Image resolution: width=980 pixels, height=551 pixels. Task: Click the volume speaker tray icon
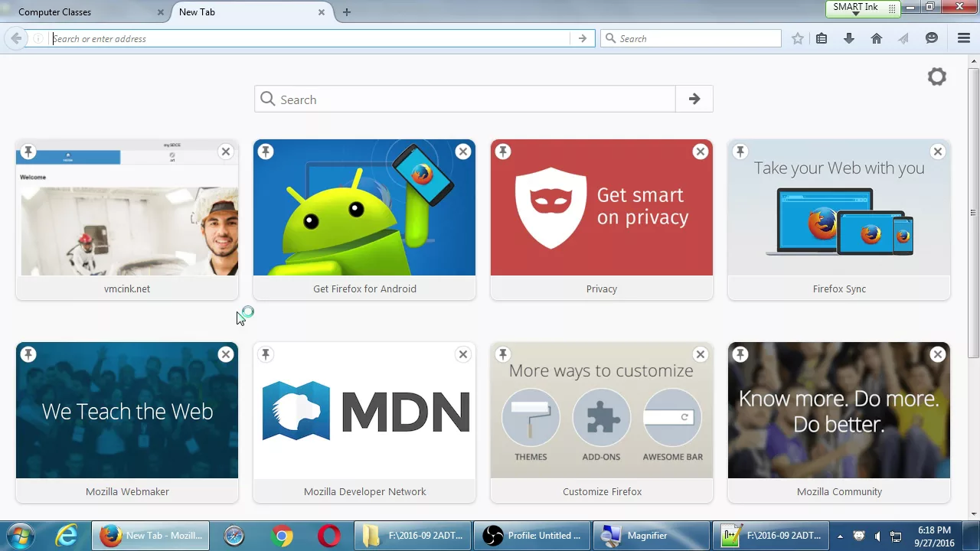[877, 536]
